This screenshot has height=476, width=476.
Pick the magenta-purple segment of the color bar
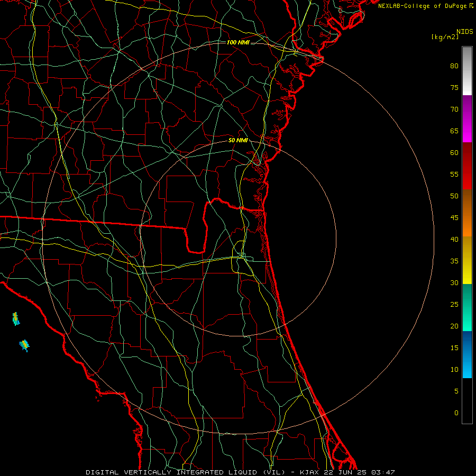coord(467,118)
